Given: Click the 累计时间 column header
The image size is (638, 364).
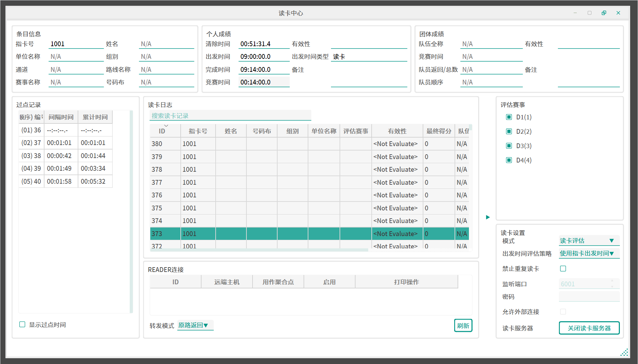Looking at the screenshot, I should [x=95, y=117].
